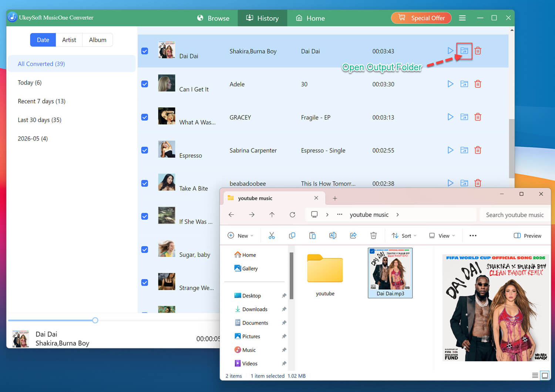Uncheck the Dai Dai track checkbox
Viewport: 555px width, 392px height.
pyautogui.click(x=145, y=51)
